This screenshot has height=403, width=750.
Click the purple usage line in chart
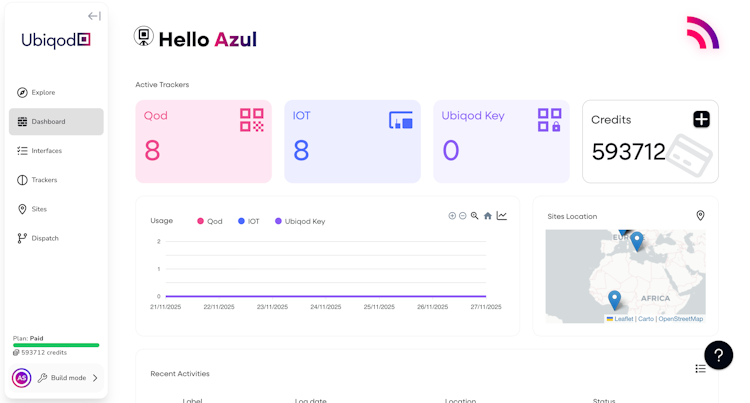click(326, 296)
